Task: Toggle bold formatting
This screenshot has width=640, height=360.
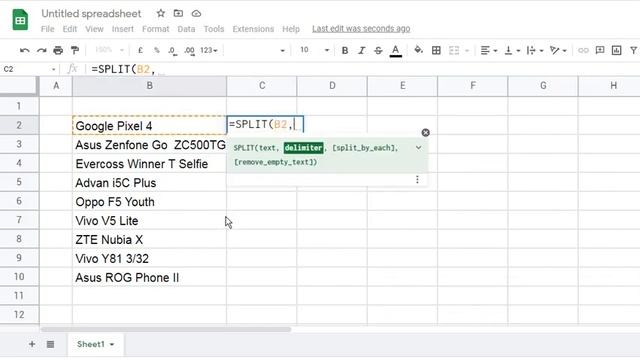Action: pyautogui.click(x=345, y=50)
